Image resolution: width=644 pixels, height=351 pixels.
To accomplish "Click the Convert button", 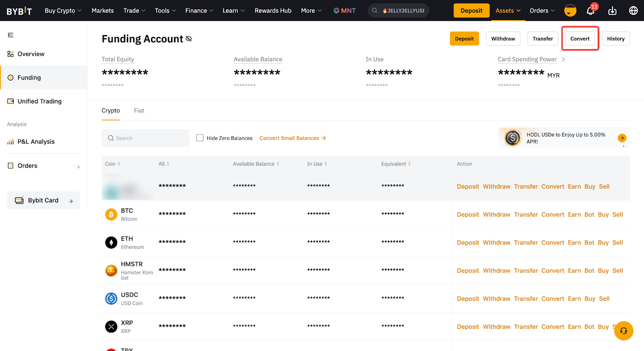I will click(580, 39).
